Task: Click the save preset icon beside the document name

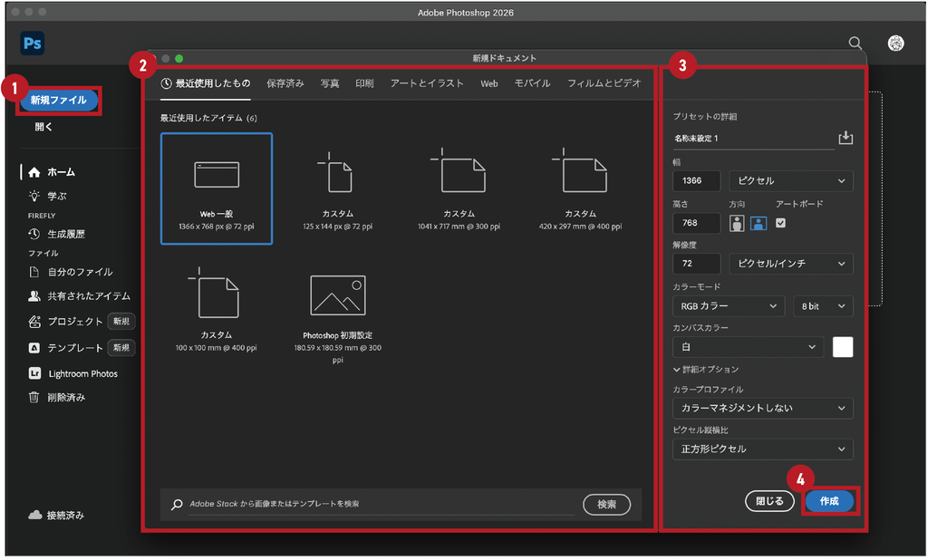Action: [x=846, y=138]
